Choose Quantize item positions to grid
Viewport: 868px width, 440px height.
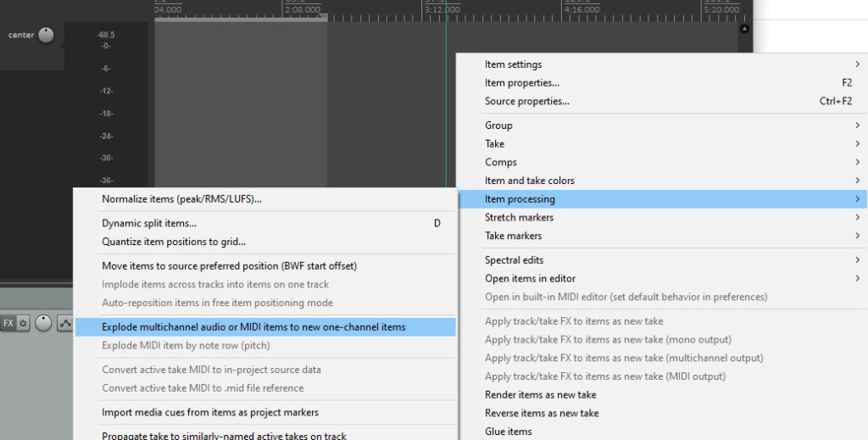(174, 242)
